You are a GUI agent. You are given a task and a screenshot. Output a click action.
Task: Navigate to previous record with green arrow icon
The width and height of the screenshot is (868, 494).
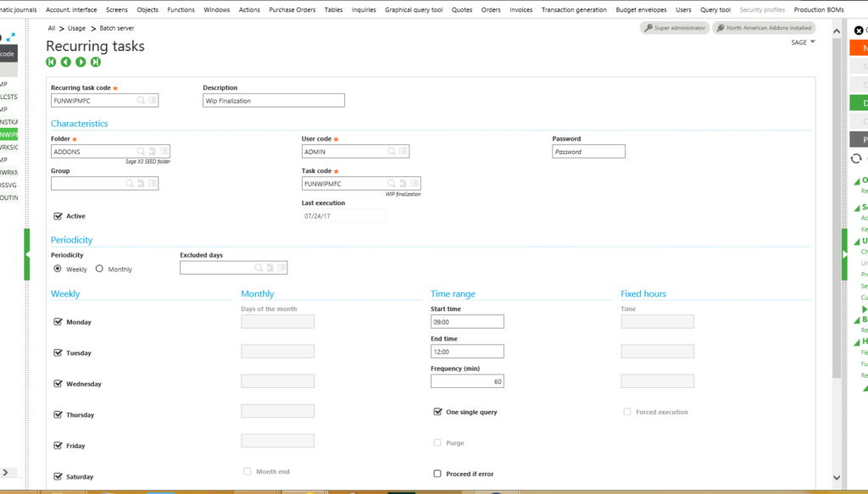pyautogui.click(x=66, y=61)
